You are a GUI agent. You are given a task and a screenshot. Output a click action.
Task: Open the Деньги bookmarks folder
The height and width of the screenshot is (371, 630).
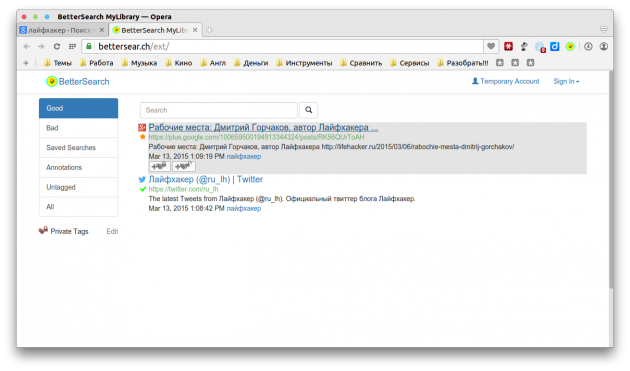(x=251, y=63)
